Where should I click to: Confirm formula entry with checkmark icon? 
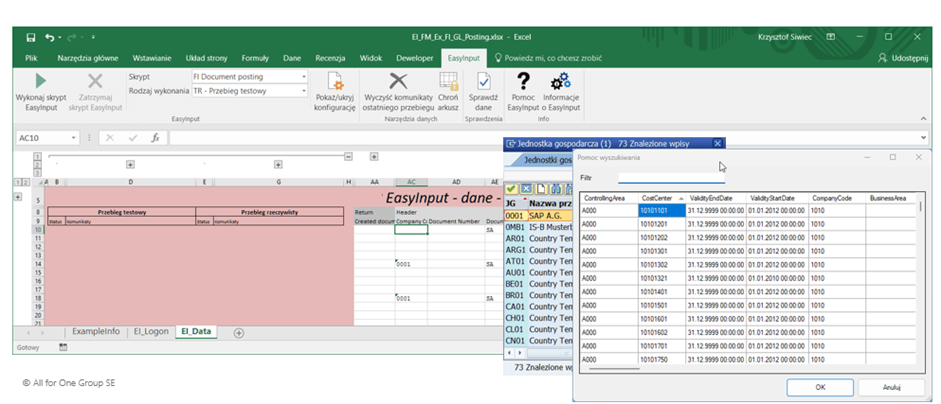133,137
